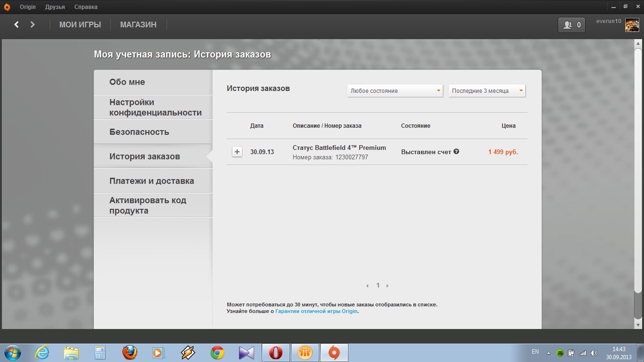This screenshot has width=644, height=362.
Task: Open the friends list counter button
Action: click(x=571, y=25)
